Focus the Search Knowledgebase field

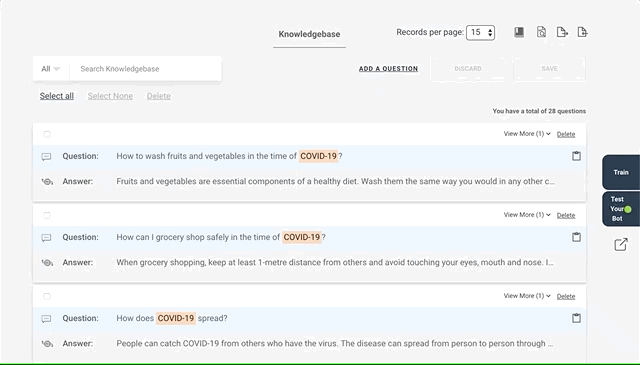[x=146, y=69]
